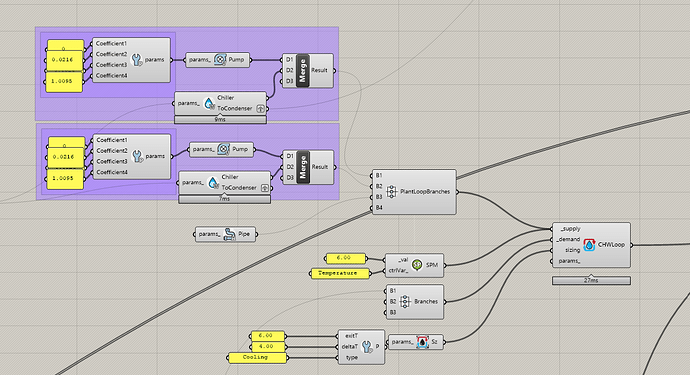Click the CHWLoop name label
The image size is (690, 375).
point(611,245)
